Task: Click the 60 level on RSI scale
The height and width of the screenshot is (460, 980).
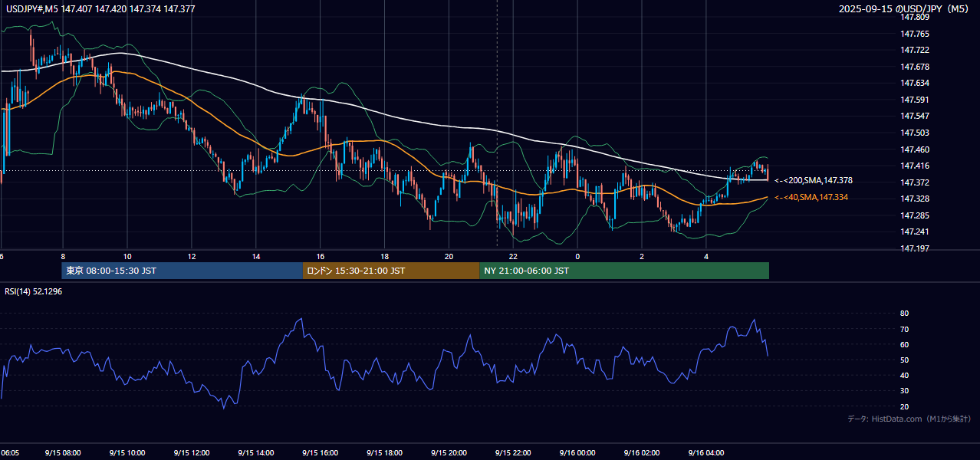Action: click(x=904, y=344)
